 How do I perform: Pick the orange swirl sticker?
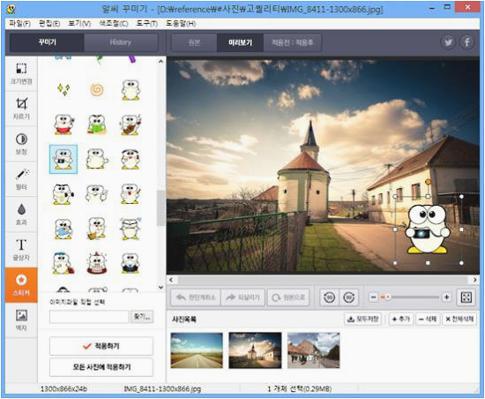tap(97, 89)
